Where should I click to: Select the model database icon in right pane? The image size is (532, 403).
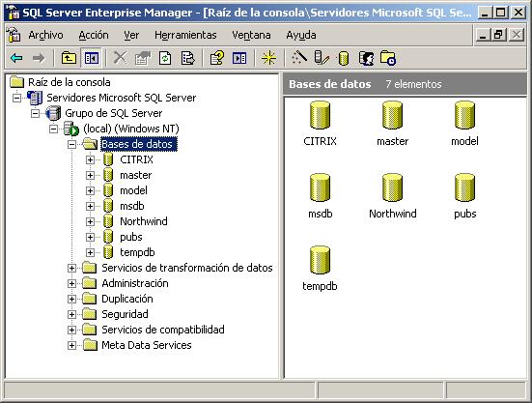click(464, 115)
